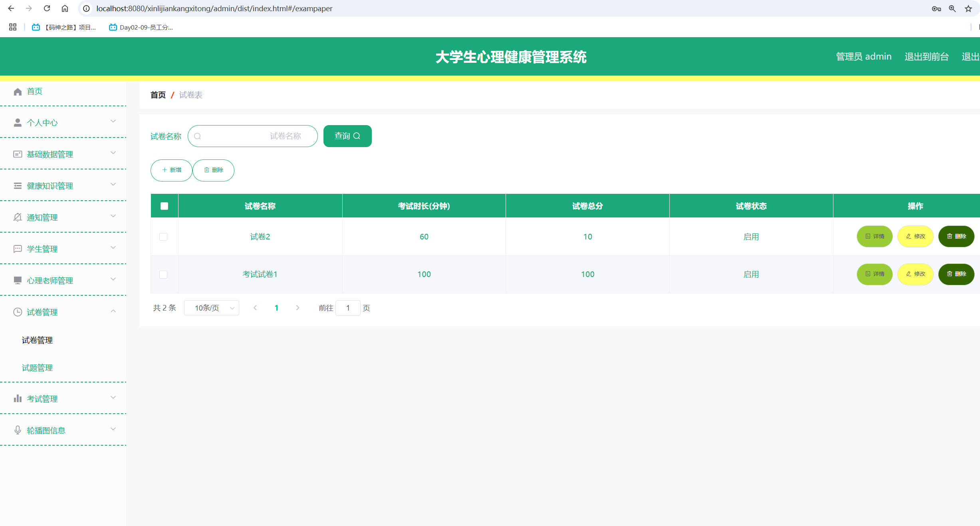The height and width of the screenshot is (526, 980).
Task: Check the checkbox for row 试卷2
Action: pyautogui.click(x=163, y=237)
